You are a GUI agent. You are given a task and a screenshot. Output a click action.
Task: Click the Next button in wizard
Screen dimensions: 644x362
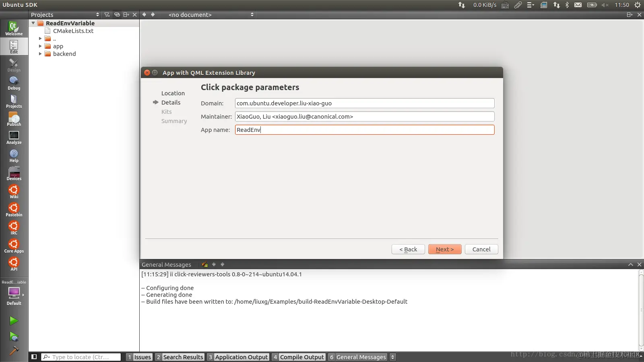[x=445, y=249]
